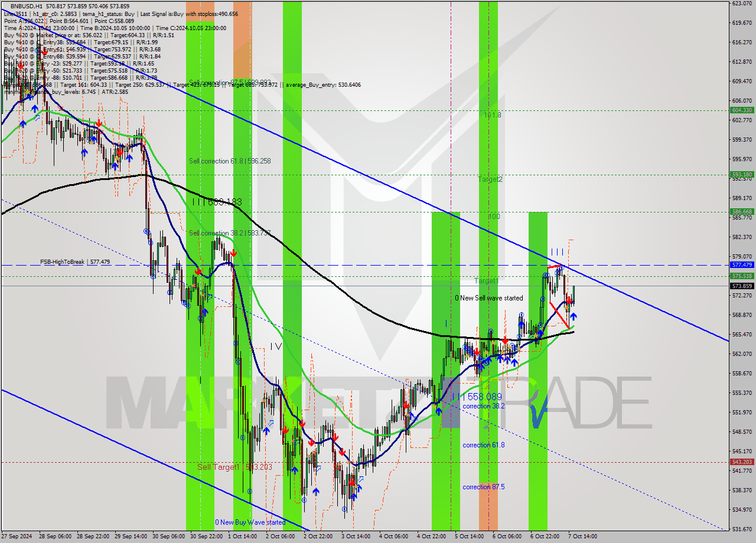Click the '3 Oct 14:00' time axis label
Image resolution: width=756 pixels, height=543 pixels.
(x=355, y=537)
